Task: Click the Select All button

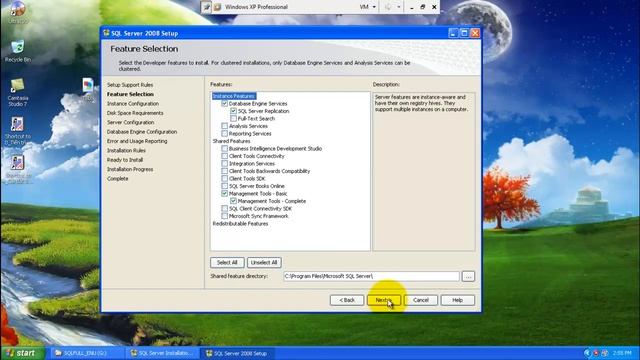Action: coord(227,262)
